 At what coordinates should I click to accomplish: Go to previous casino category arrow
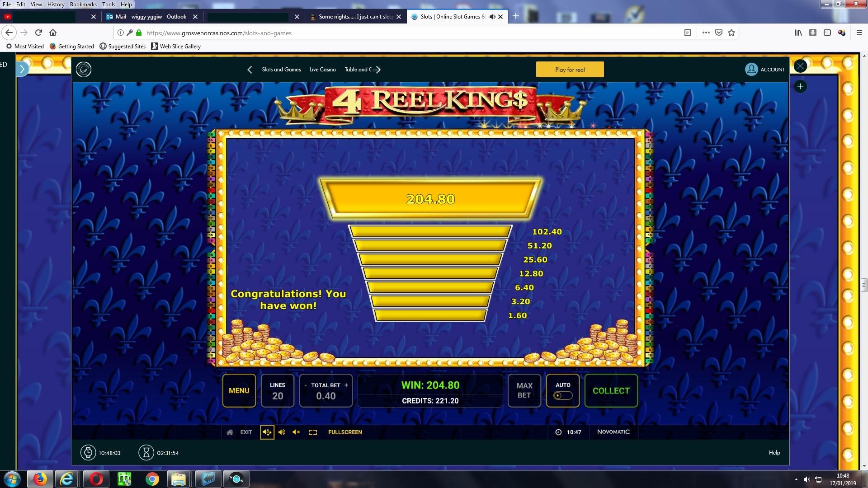click(250, 70)
